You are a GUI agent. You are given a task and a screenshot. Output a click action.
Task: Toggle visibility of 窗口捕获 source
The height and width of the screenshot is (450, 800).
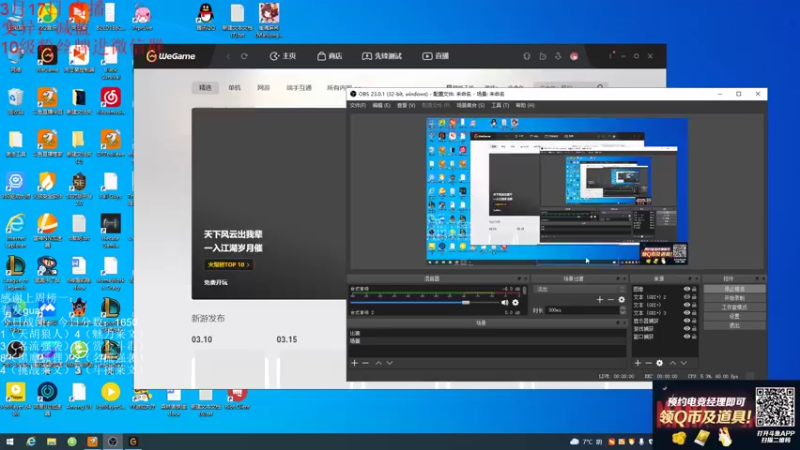click(x=687, y=337)
